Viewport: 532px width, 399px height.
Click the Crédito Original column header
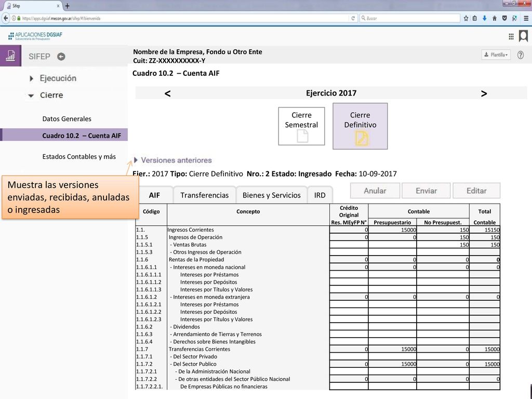coord(349,215)
